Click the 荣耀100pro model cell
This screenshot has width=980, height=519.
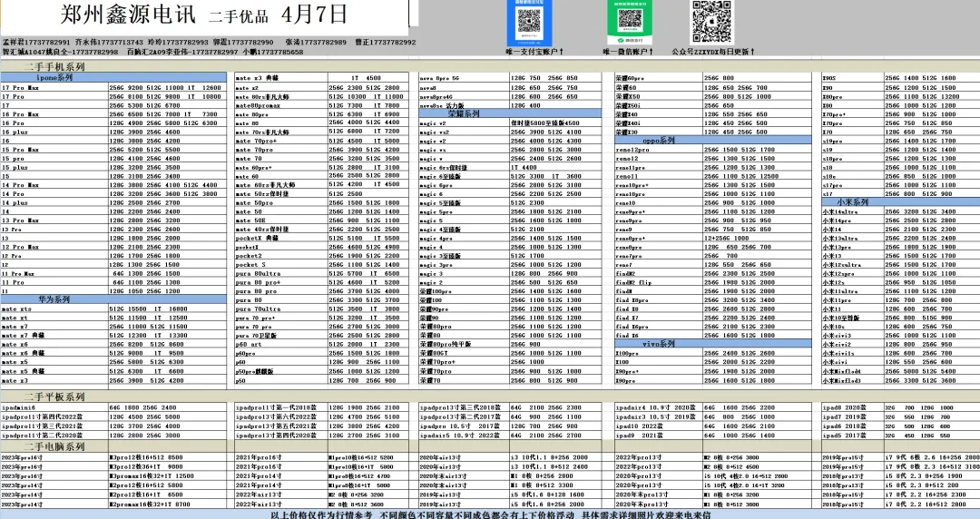point(465,291)
